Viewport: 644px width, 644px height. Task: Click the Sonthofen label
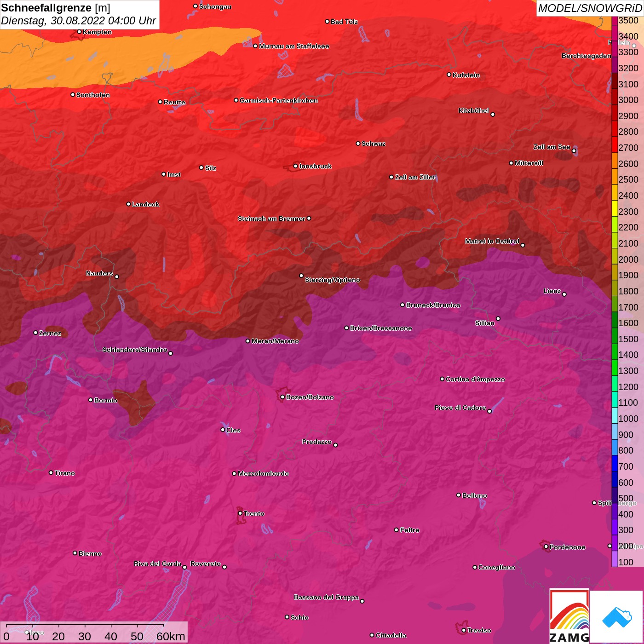tap(93, 95)
